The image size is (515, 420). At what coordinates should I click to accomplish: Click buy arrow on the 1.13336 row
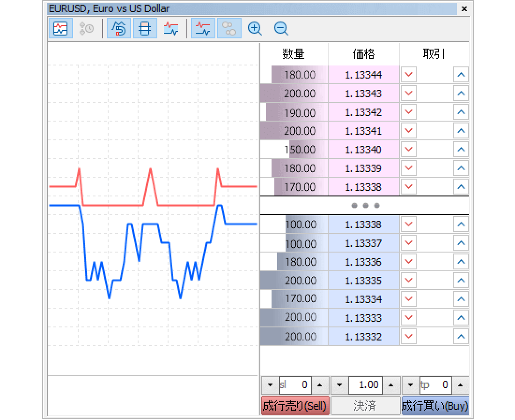click(x=461, y=262)
